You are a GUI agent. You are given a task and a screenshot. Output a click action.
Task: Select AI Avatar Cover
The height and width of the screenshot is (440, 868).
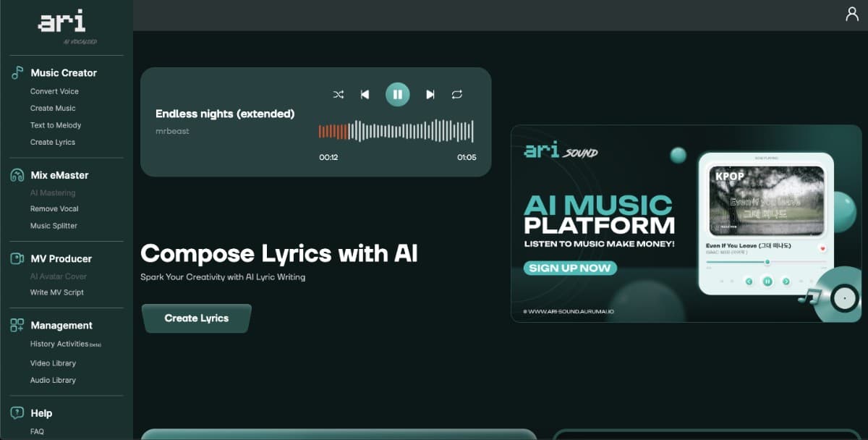click(x=58, y=276)
